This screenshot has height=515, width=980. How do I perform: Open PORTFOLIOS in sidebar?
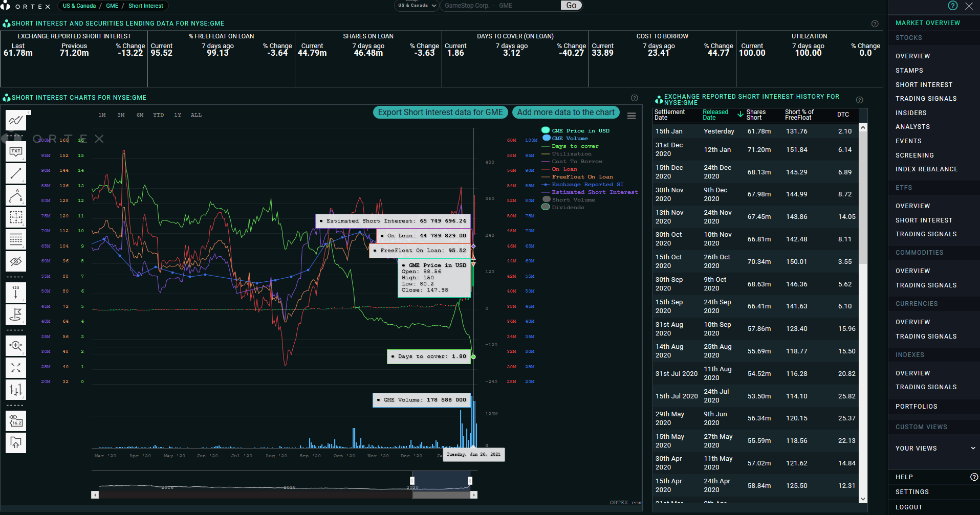pyautogui.click(x=917, y=407)
